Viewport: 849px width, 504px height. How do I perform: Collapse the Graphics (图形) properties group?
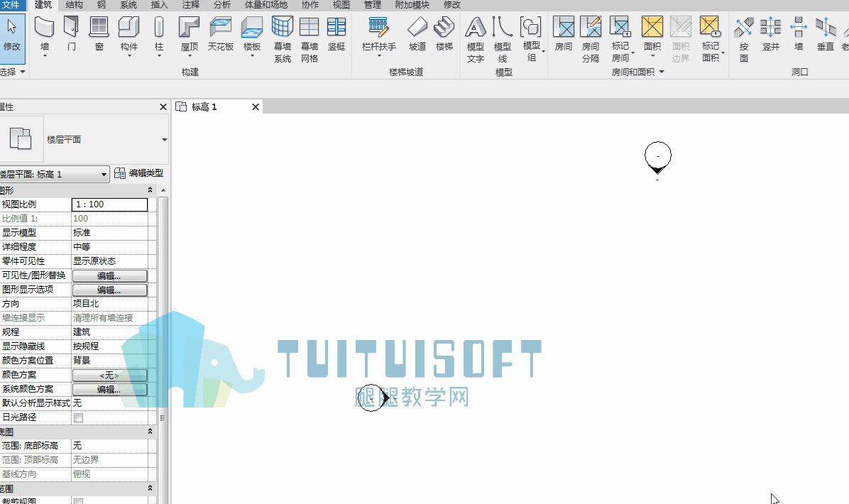(149, 190)
